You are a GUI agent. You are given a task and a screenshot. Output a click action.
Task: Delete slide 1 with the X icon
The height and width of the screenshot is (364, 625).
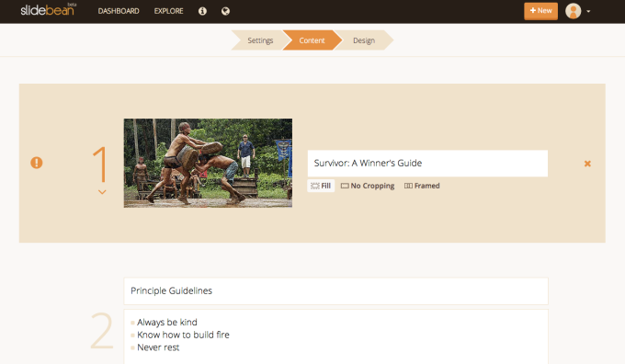[x=587, y=164]
